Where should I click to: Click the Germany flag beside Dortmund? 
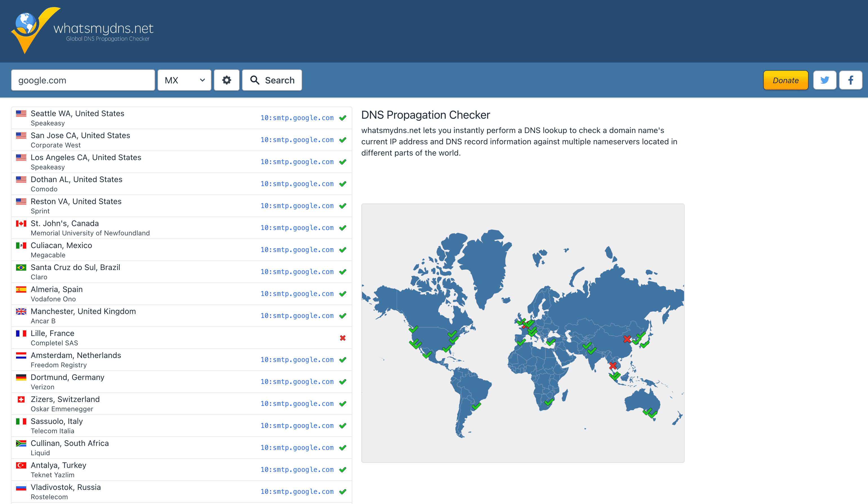pos(21,377)
